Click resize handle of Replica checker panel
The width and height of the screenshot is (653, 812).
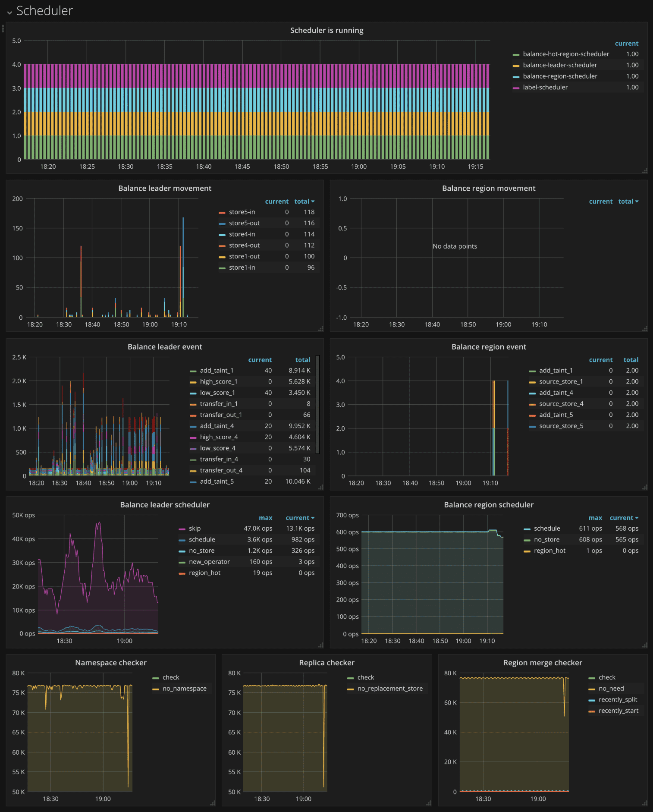428,803
